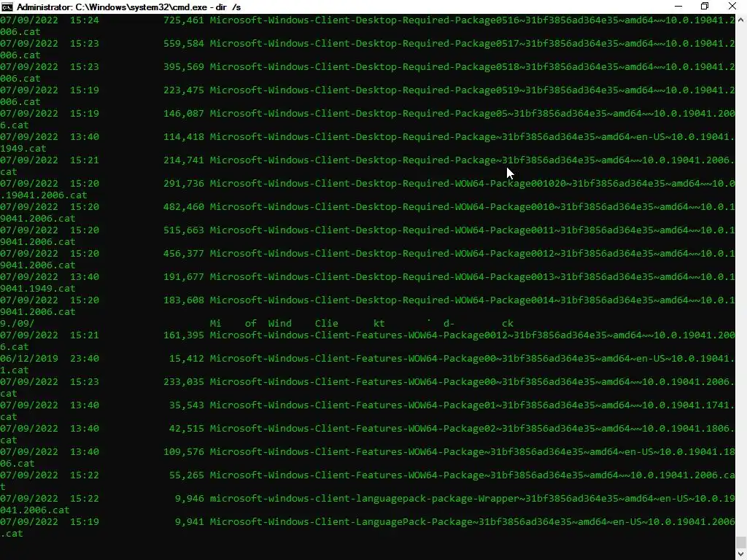Image resolution: width=747 pixels, height=560 pixels.
Task: Click file size 9,941
Action: (189, 522)
